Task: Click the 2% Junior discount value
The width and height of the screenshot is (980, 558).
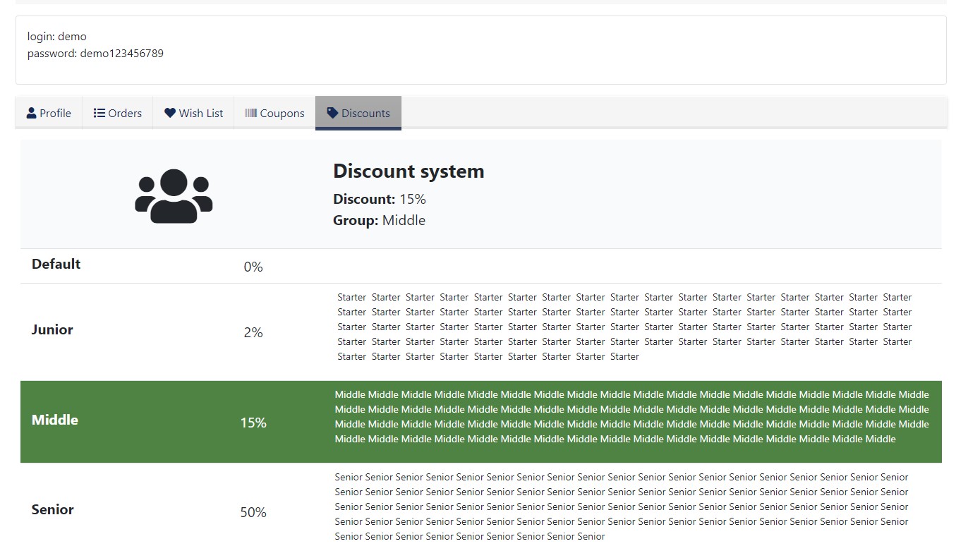Action: (x=253, y=333)
